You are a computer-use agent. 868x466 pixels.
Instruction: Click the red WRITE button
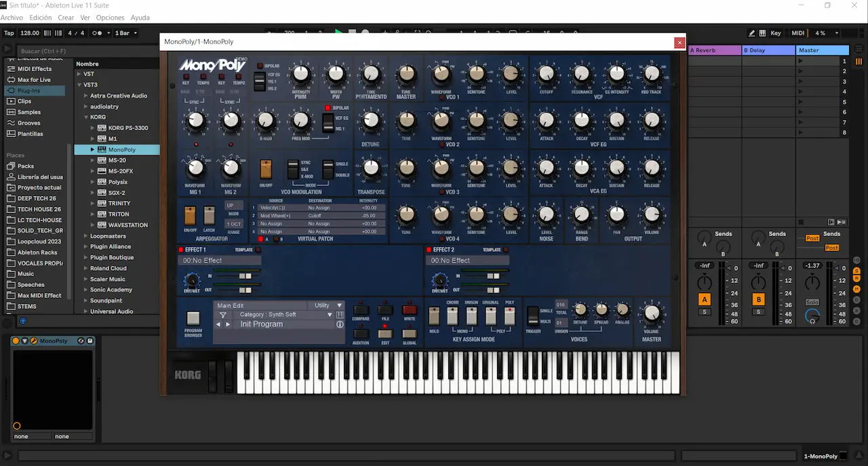pyautogui.click(x=409, y=310)
